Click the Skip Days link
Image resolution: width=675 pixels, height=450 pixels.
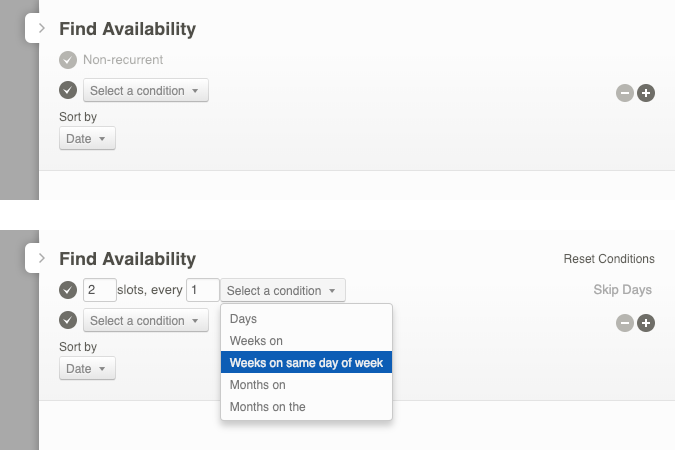pyautogui.click(x=622, y=290)
